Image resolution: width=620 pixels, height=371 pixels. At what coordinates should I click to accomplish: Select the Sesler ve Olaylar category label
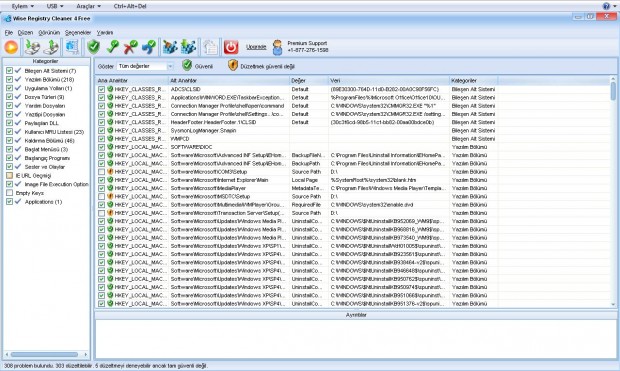click(x=44, y=167)
